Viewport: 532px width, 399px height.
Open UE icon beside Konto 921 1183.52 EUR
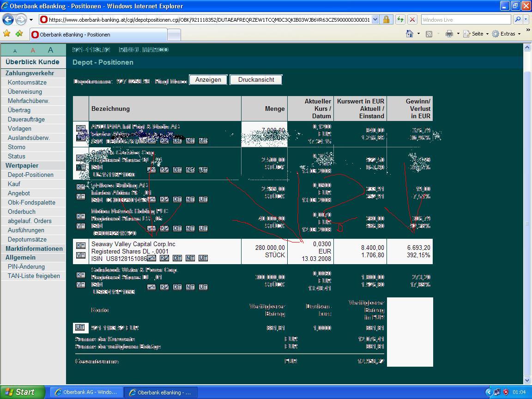pyautogui.click(x=80, y=327)
